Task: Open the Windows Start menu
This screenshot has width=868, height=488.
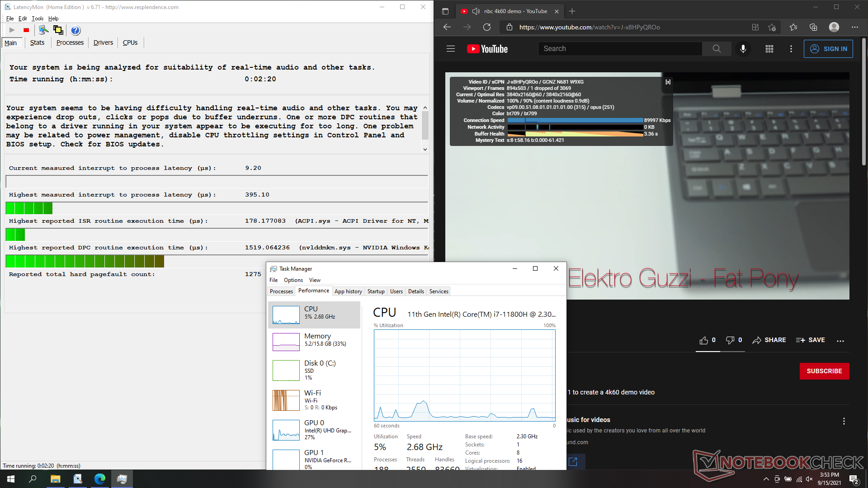Action: pos(11,479)
